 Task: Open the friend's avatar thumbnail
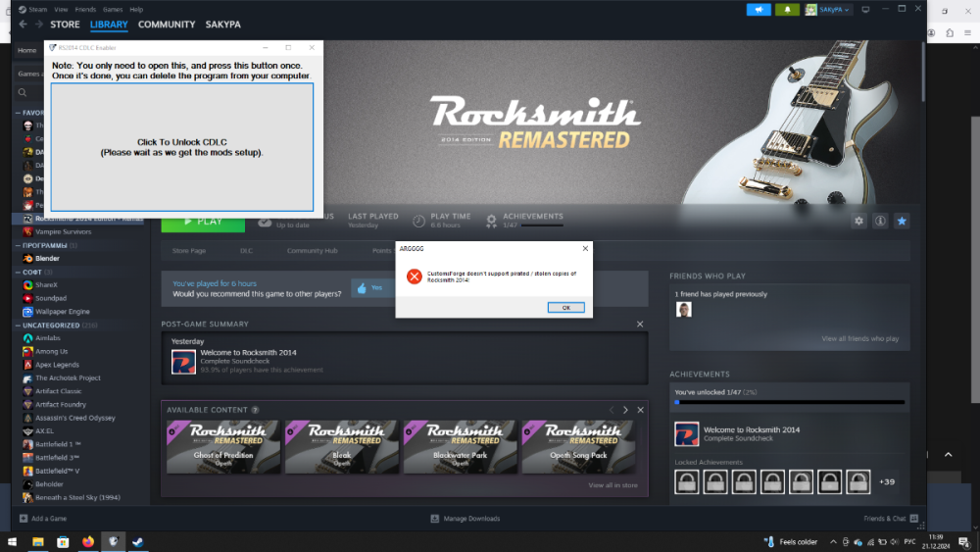684,309
